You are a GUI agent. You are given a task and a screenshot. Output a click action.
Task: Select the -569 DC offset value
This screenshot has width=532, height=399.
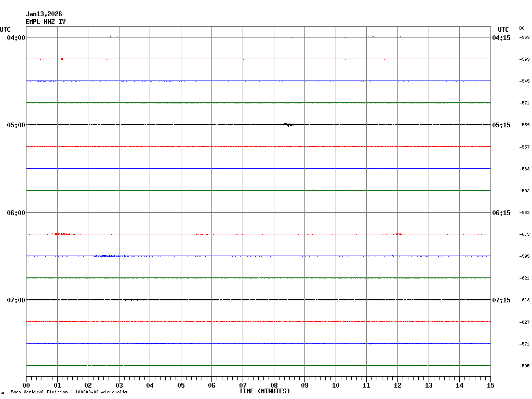(524, 59)
